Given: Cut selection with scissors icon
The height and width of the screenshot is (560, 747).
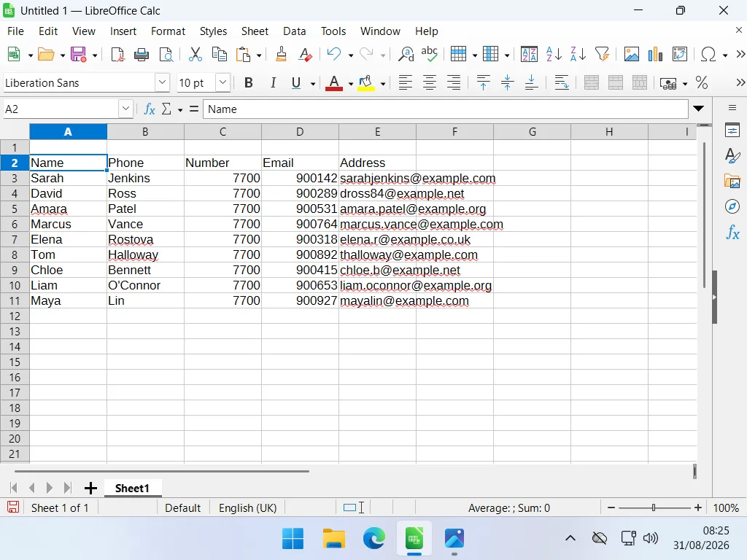Looking at the screenshot, I should (x=196, y=54).
